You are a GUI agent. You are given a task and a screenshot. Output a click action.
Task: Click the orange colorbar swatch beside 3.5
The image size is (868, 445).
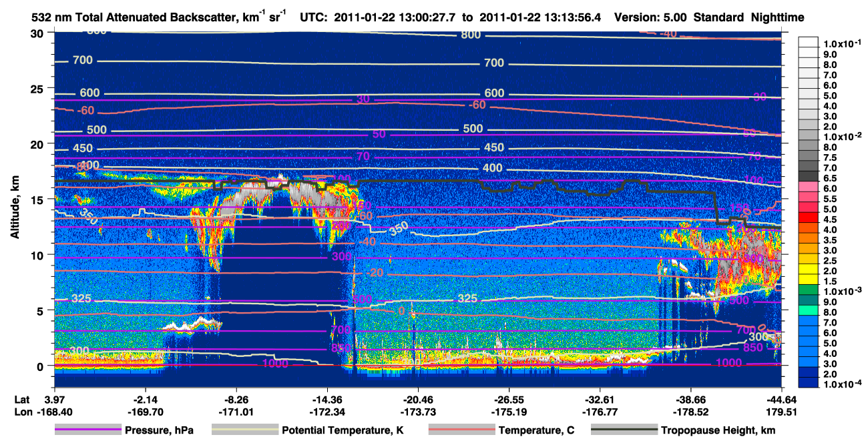coord(809,239)
